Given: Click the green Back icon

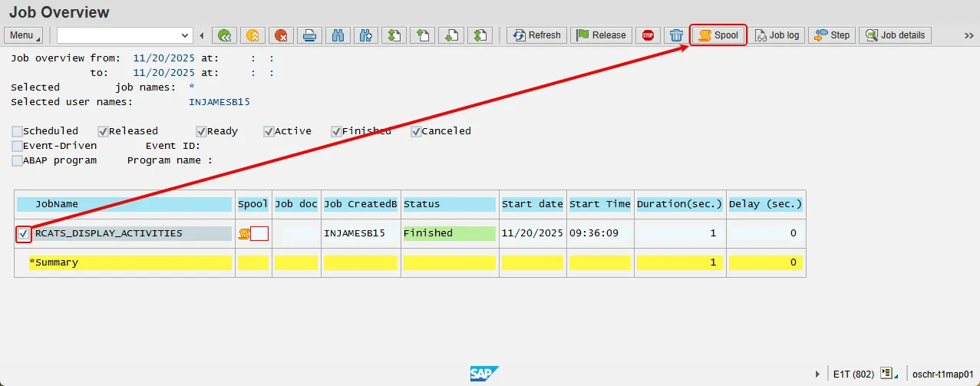Looking at the screenshot, I should tap(224, 35).
